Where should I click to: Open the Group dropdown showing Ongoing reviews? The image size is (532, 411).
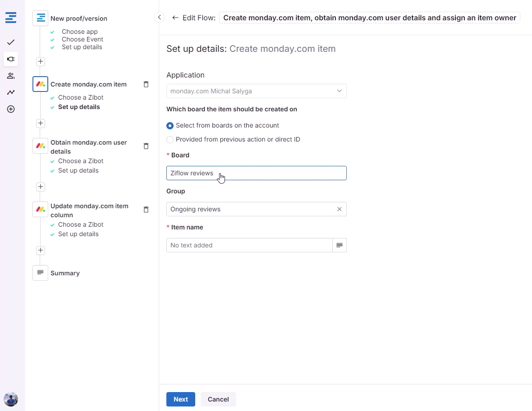[x=250, y=209]
